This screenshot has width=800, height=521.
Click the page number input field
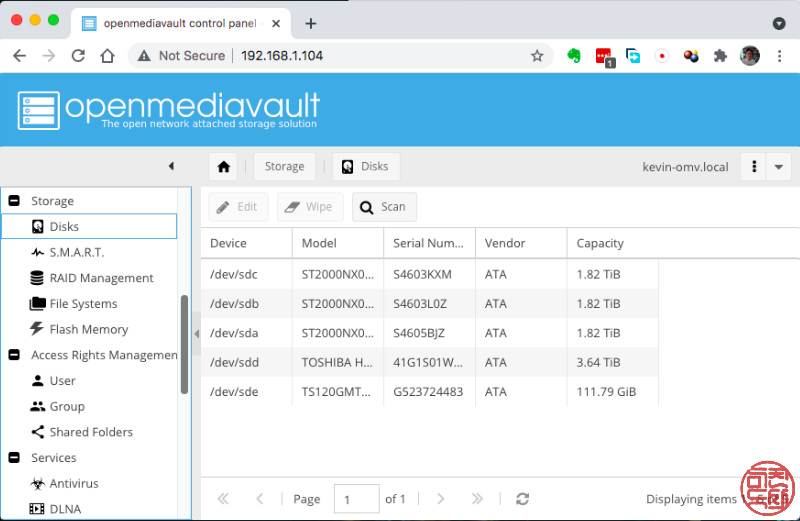click(x=356, y=499)
